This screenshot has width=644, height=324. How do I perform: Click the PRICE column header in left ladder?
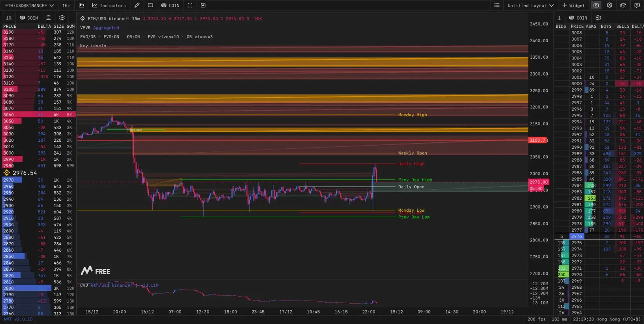(10, 26)
